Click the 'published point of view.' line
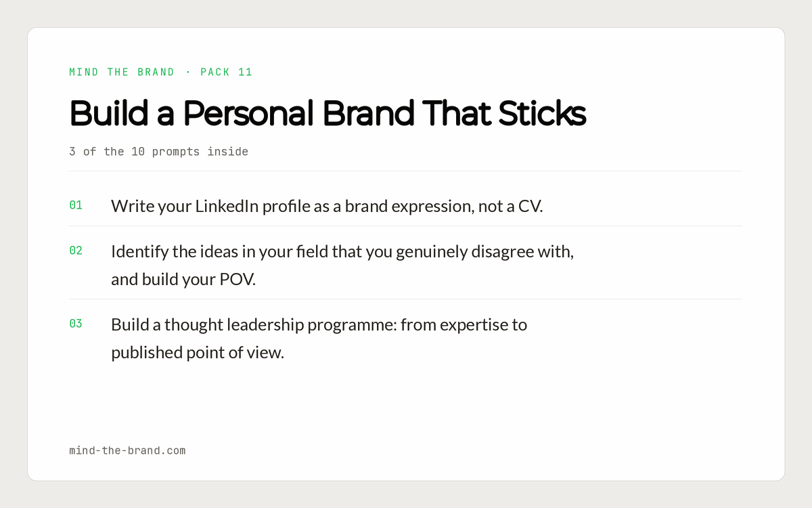This screenshot has height=508, width=812. (x=198, y=352)
